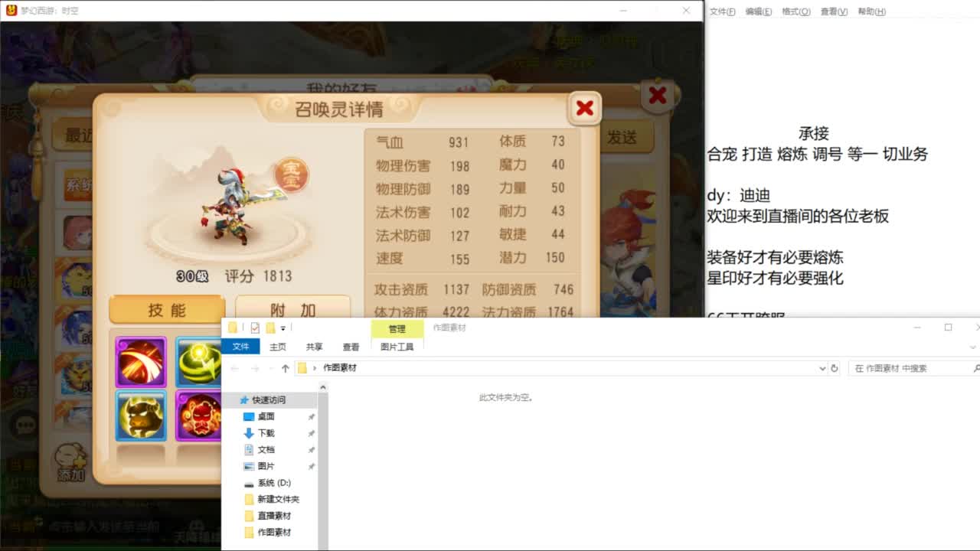The height and width of the screenshot is (551, 980).
Task: Select 文档 in the navigation pane
Action: point(266,450)
